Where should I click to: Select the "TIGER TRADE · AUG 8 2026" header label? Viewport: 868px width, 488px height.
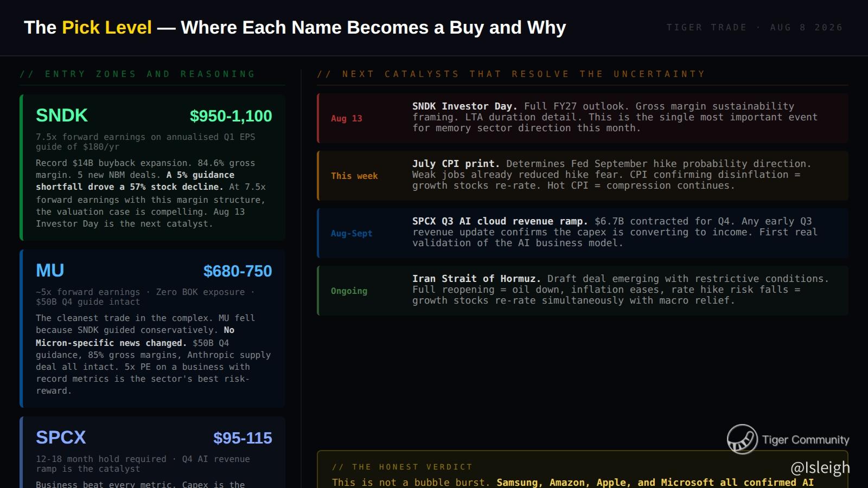pyautogui.click(x=754, y=28)
